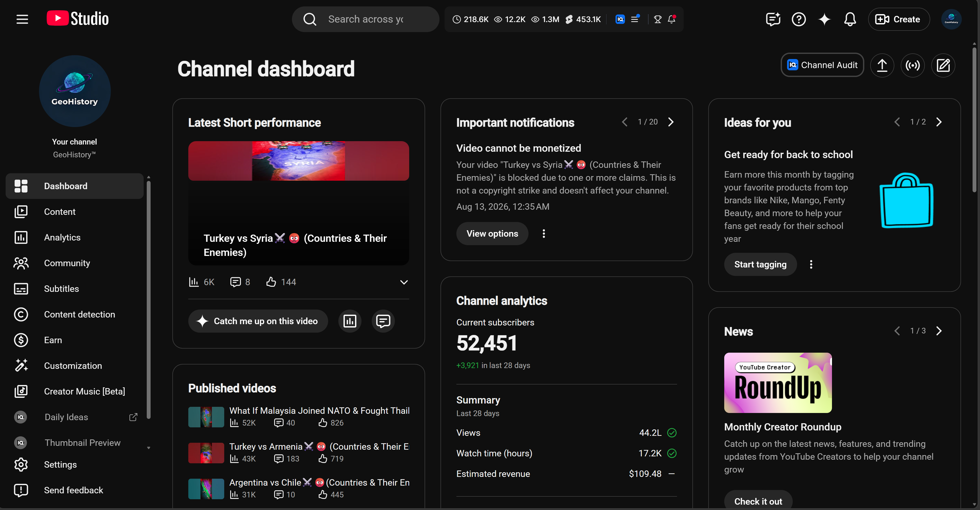Click the sidebar menu scrollbar
Viewport: 980px width, 510px height.
tap(148, 300)
